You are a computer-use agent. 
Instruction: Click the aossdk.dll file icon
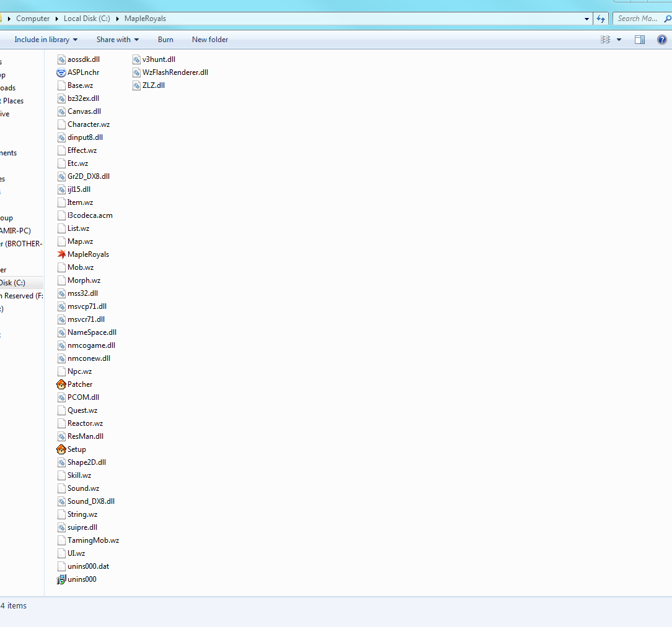(61, 59)
